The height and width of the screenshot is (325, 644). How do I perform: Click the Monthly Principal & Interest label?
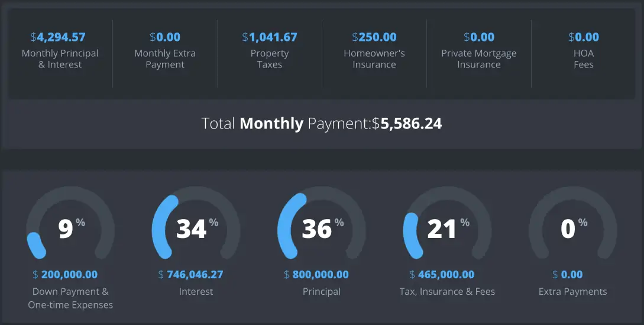pyautogui.click(x=60, y=59)
